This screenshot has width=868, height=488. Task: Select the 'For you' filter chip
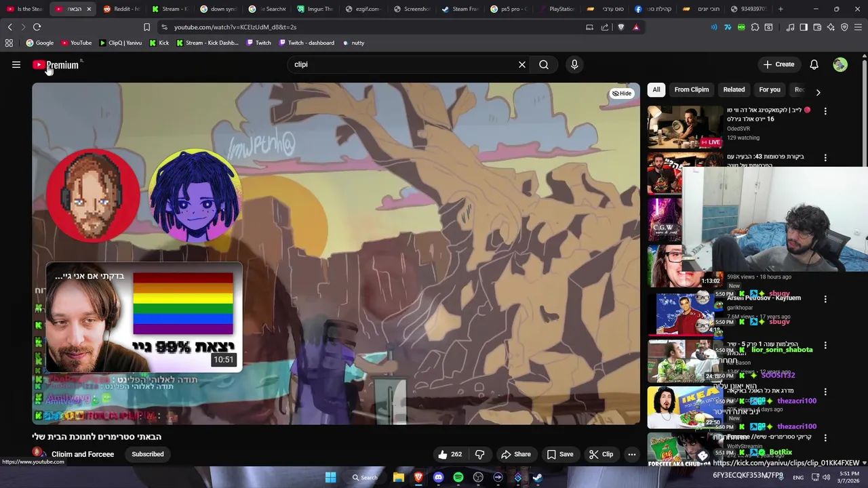(x=769, y=89)
